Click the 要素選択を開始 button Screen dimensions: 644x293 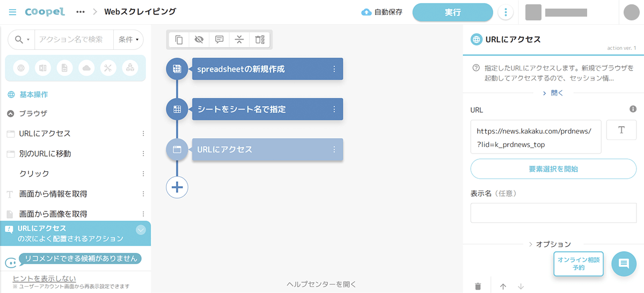(553, 169)
